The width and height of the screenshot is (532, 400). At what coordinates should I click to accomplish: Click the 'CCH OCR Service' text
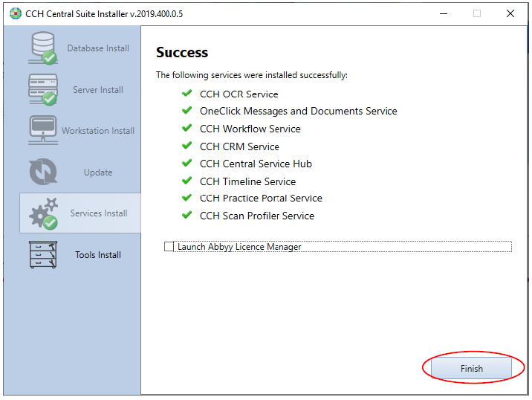click(239, 94)
